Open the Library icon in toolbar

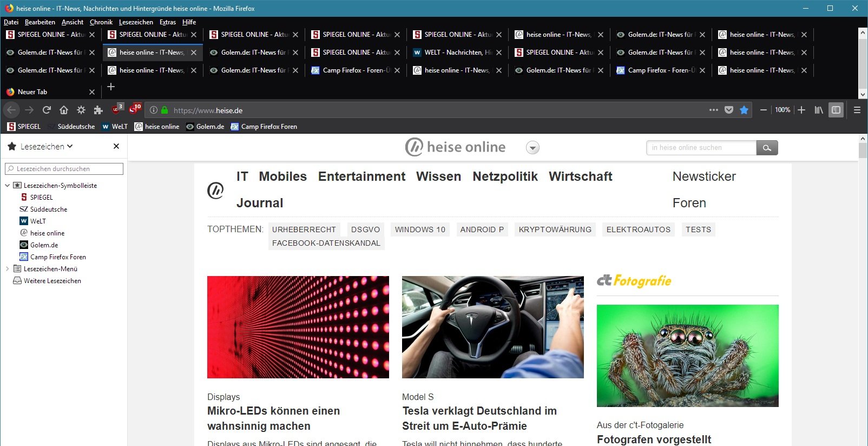(819, 110)
